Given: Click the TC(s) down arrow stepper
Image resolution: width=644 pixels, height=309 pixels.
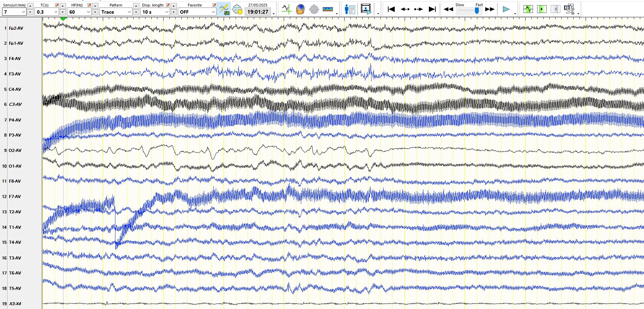Looking at the screenshot, I should click(x=62, y=12).
